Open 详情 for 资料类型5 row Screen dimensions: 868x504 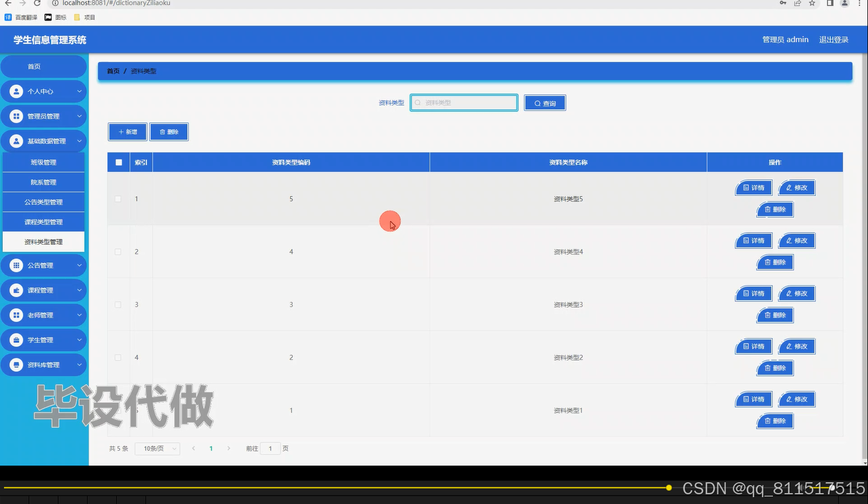pyautogui.click(x=753, y=188)
